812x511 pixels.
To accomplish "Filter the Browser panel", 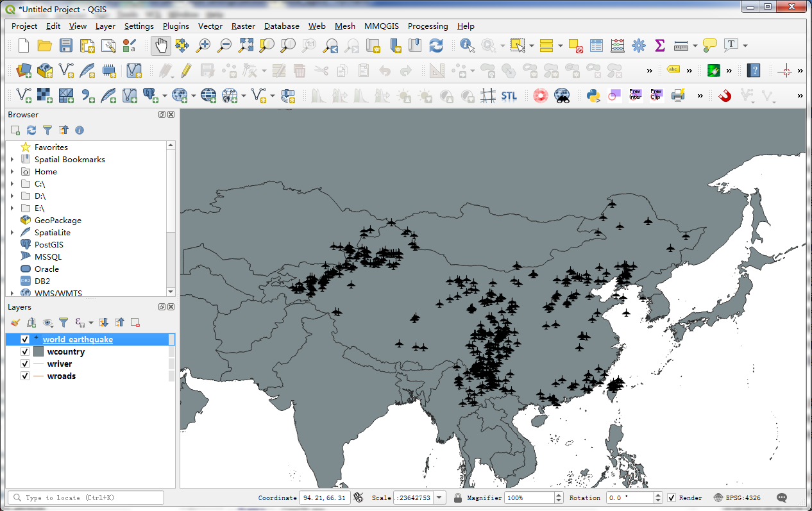I will pyautogui.click(x=47, y=130).
